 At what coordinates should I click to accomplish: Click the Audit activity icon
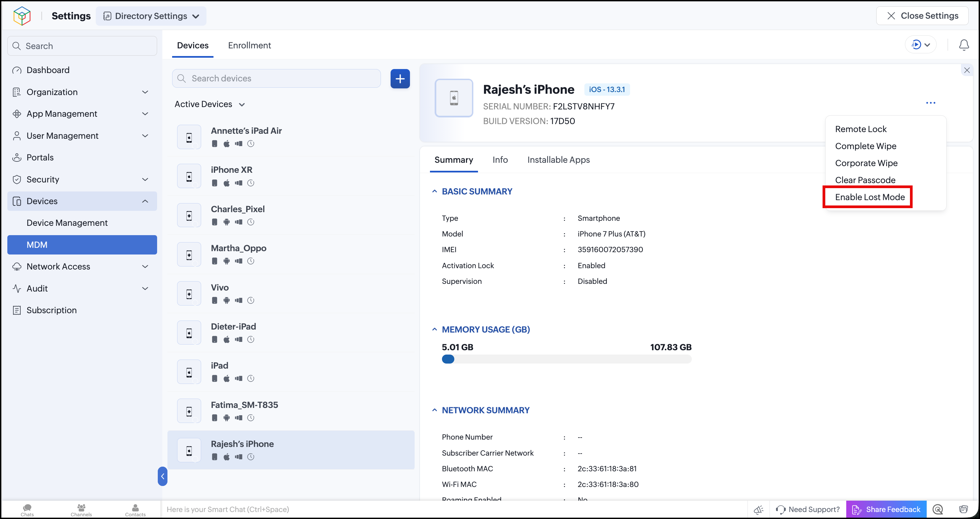pyautogui.click(x=17, y=289)
